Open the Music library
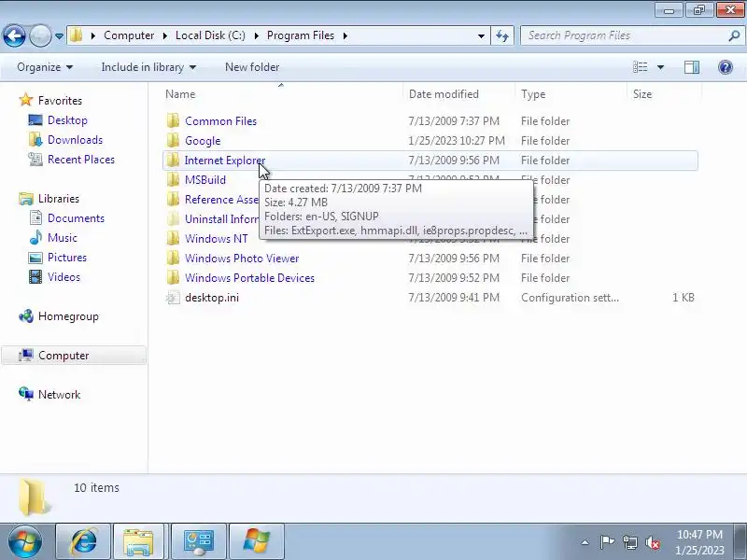 coord(62,238)
